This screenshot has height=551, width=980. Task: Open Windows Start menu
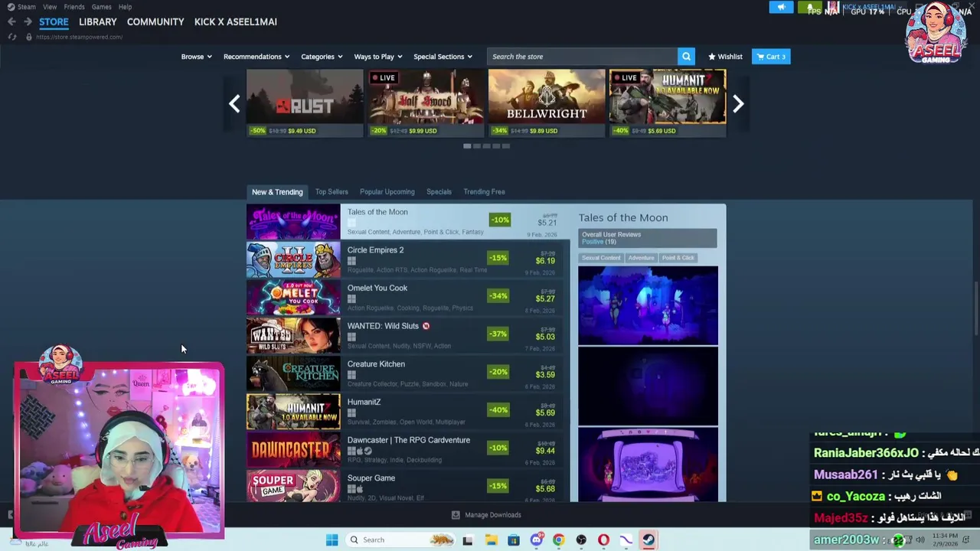(332, 540)
